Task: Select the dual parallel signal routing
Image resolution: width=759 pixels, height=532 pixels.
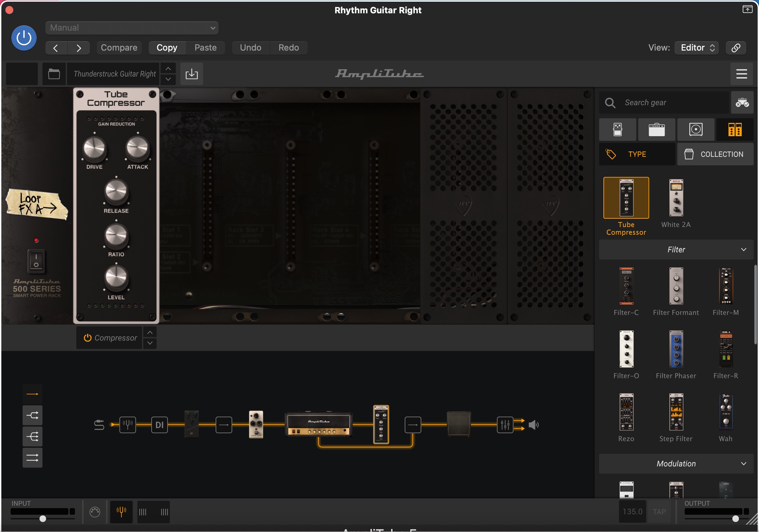Action: click(32, 458)
